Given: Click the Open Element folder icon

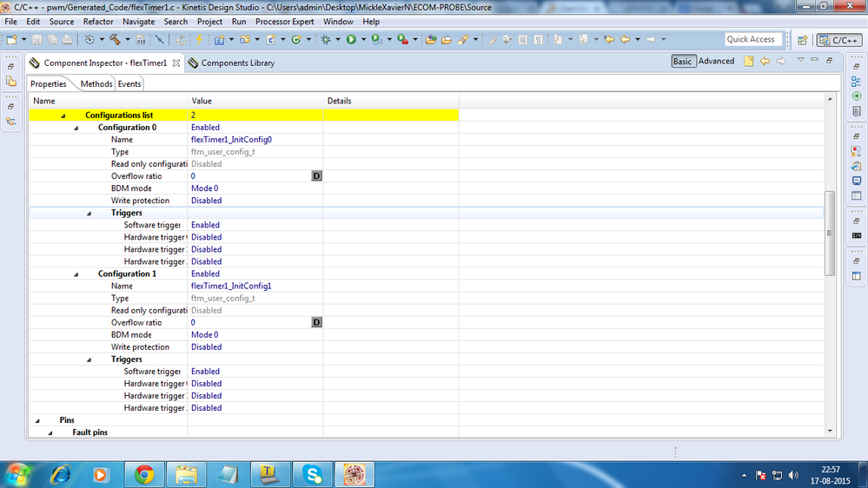Looking at the screenshot, I should click(431, 39).
